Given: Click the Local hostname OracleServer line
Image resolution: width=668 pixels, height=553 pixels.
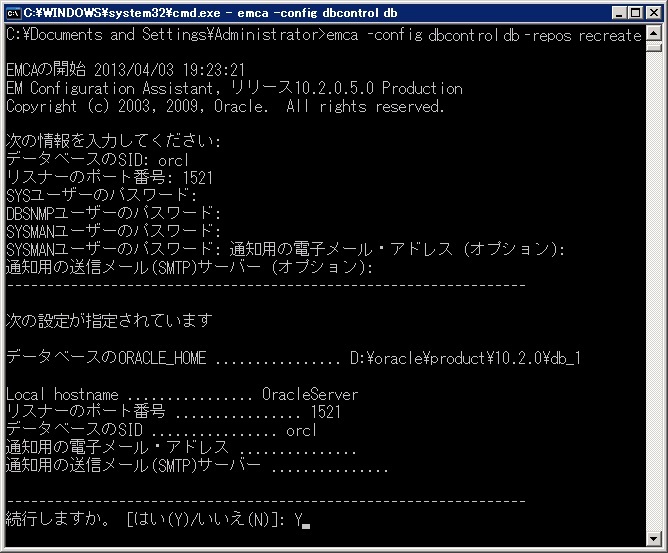Looking at the screenshot, I should [x=182, y=394].
